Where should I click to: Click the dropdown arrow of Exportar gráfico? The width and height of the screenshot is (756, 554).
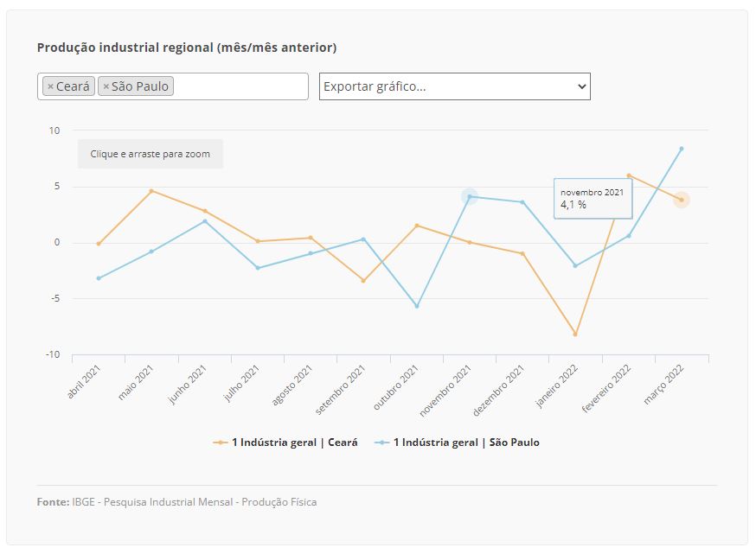[x=582, y=86]
